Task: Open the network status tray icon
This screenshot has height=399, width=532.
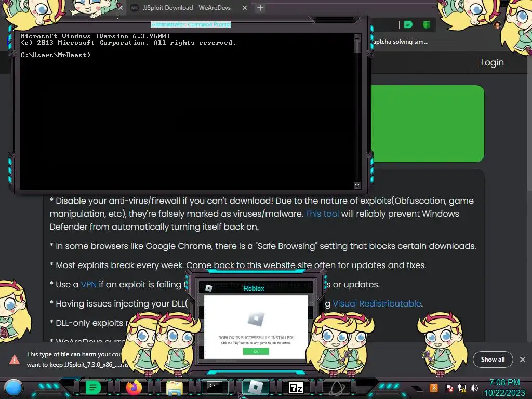Action: pyautogui.click(x=461, y=388)
